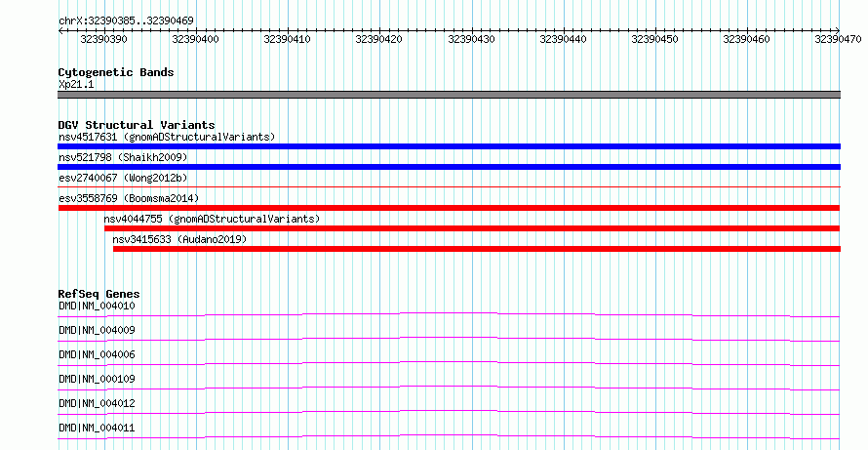Click the magenta line of DMD|NM_004012
This screenshot has height=450, width=868.
(x=449, y=412)
